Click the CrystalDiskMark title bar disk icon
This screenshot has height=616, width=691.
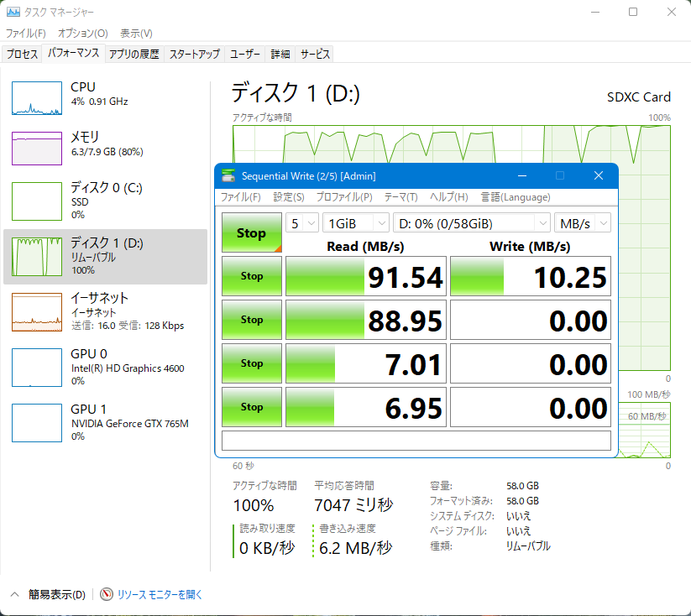pos(228,175)
